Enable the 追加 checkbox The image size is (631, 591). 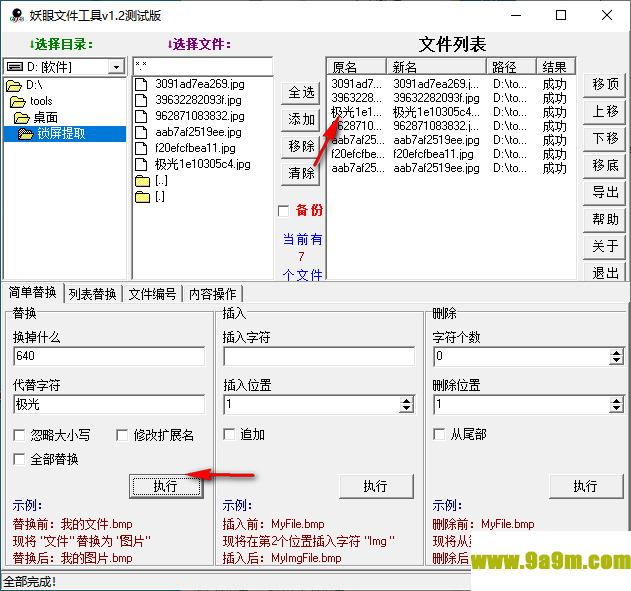[x=229, y=434]
